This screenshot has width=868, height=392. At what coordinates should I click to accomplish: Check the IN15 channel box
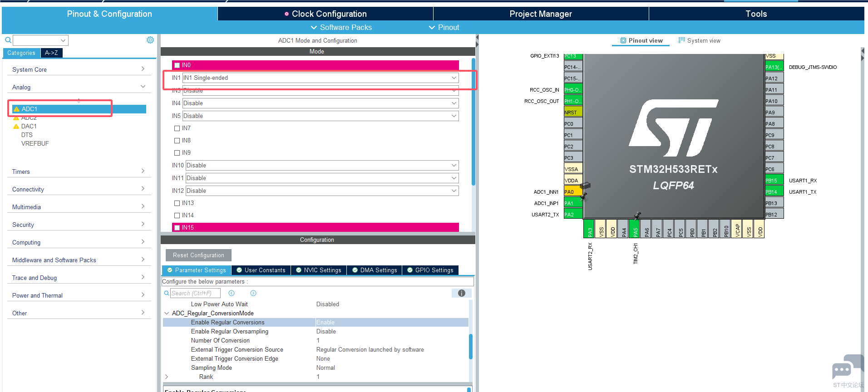177,228
